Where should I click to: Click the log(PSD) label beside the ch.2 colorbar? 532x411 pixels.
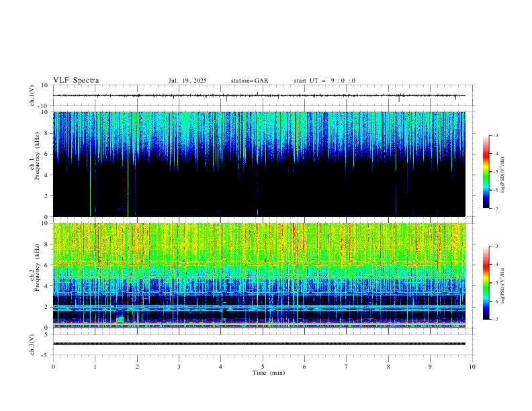503,285
